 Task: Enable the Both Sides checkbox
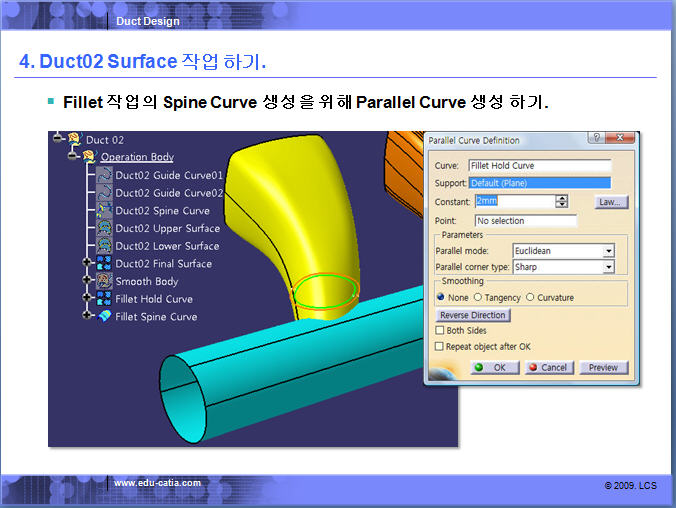point(440,330)
